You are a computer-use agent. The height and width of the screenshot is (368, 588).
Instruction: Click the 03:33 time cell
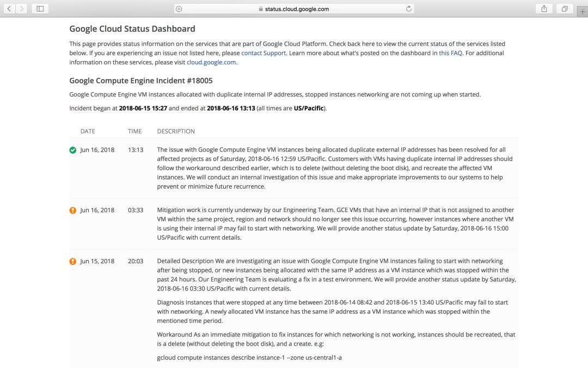[x=136, y=210]
